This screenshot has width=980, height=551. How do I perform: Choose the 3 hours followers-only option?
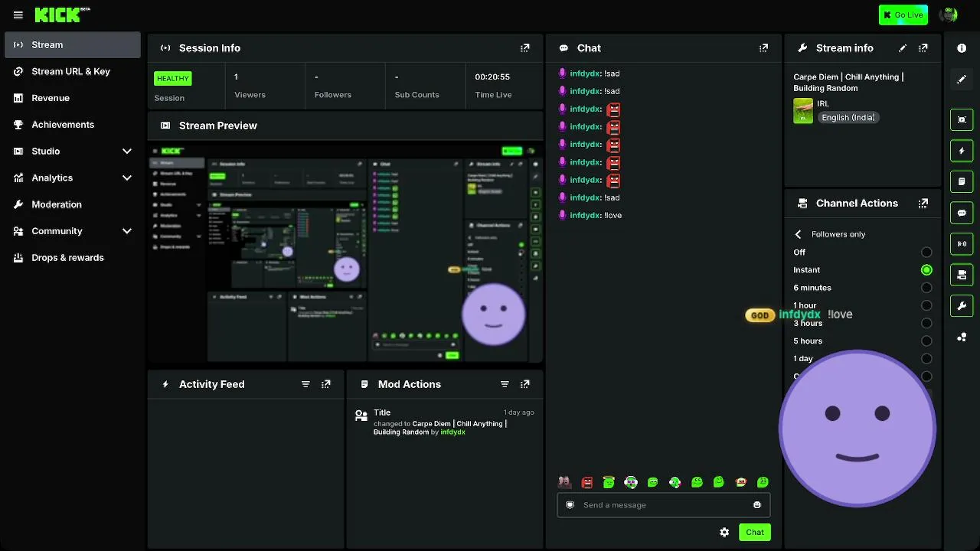926,323
